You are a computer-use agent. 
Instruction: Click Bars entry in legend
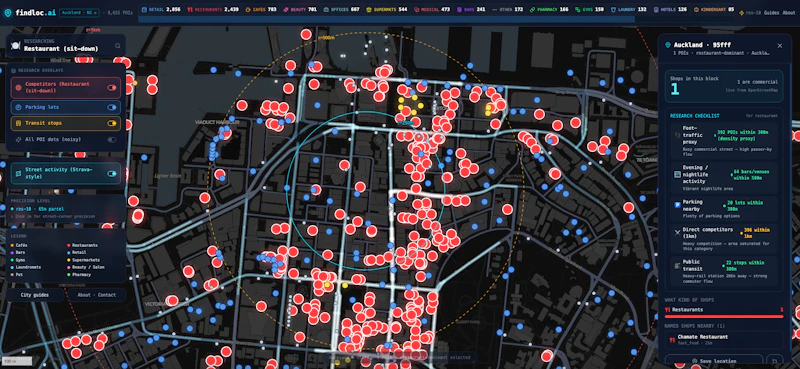coord(19,253)
